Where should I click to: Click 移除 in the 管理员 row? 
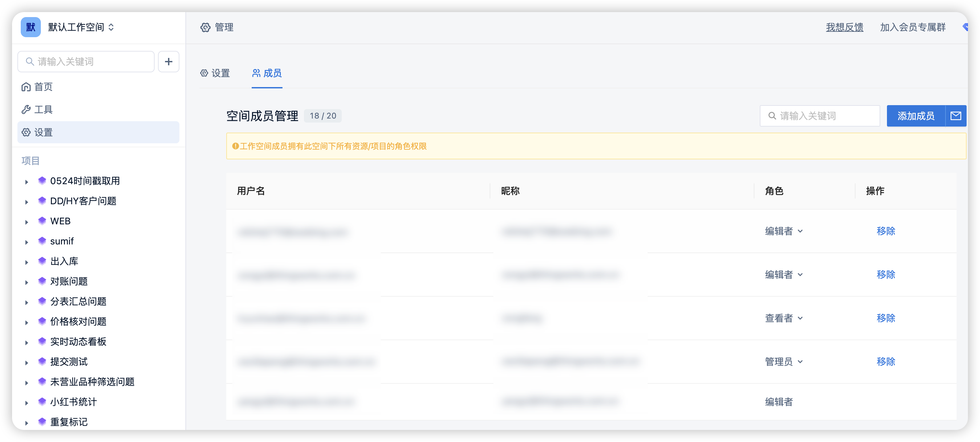[x=886, y=362]
